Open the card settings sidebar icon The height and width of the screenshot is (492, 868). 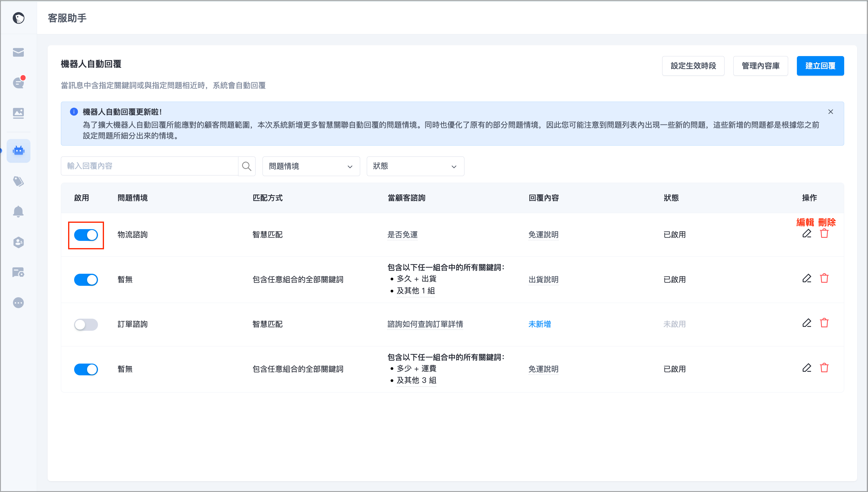tap(18, 272)
